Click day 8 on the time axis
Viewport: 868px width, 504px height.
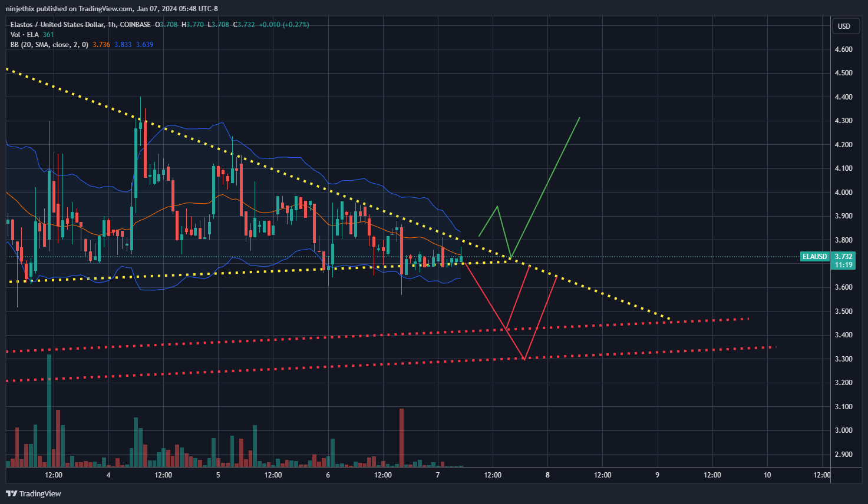click(547, 475)
